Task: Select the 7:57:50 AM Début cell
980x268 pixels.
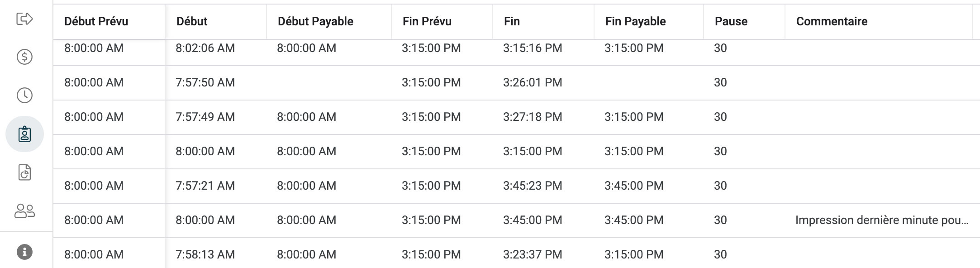Action: [205, 82]
